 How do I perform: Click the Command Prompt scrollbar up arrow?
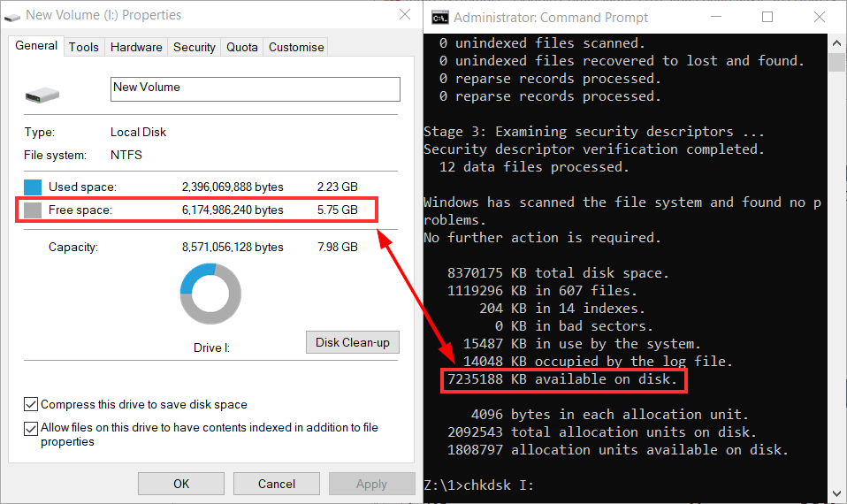click(x=836, y=42)
